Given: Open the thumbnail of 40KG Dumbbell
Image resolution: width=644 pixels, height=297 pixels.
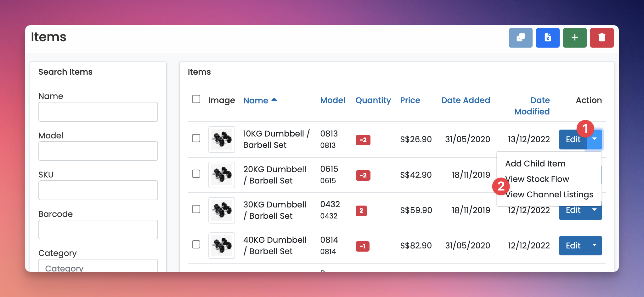Looking at the screenshot, I should (x=222, y=246).
